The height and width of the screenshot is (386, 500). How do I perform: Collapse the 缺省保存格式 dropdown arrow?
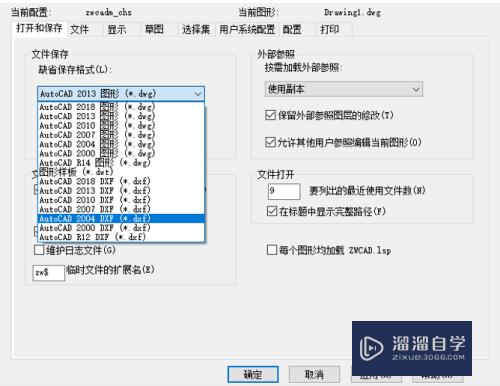click(198, 94)
